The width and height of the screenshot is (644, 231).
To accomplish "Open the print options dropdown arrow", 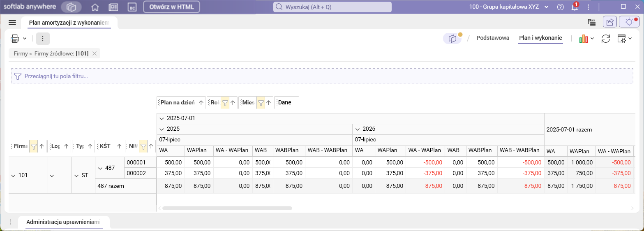I will pyautogui.click(x=25, y=39).
